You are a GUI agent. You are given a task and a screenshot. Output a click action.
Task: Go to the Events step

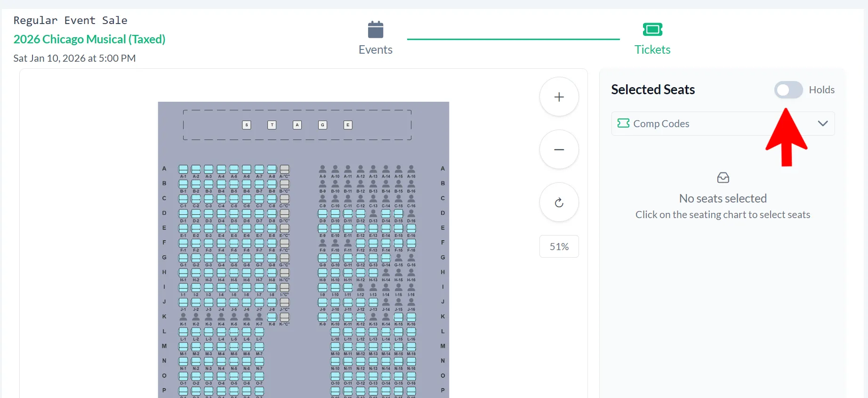[x=375, y=38]
